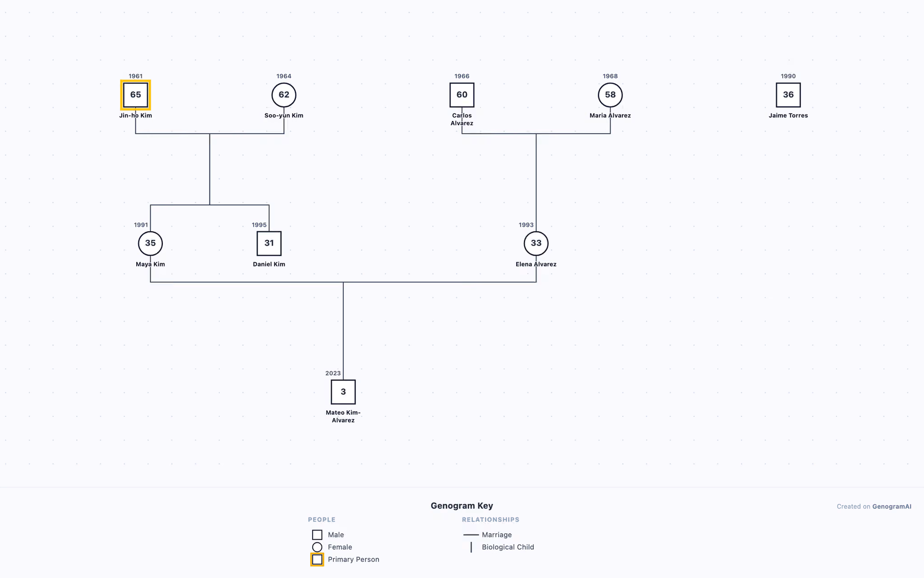Image resolution: width=924 pixels, height=578 pixels.
Task: Click the 1961 birth year label
Action: pos(135,76)
